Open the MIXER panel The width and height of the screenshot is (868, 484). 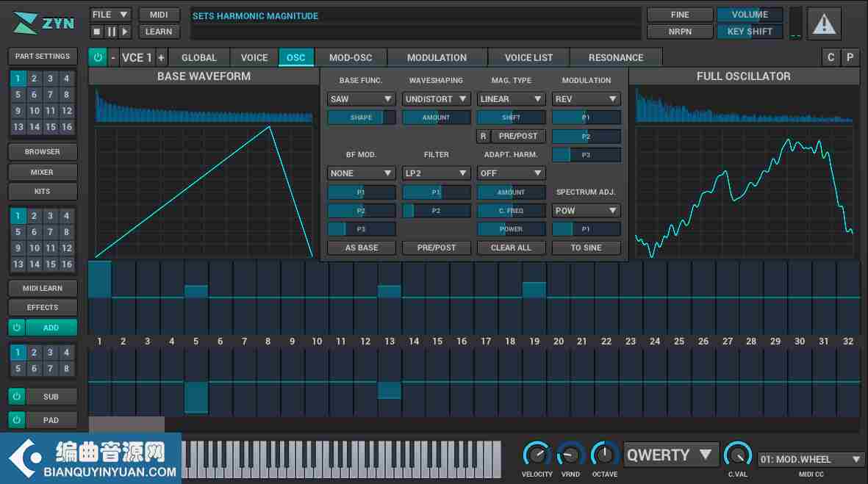coord(43,172)
